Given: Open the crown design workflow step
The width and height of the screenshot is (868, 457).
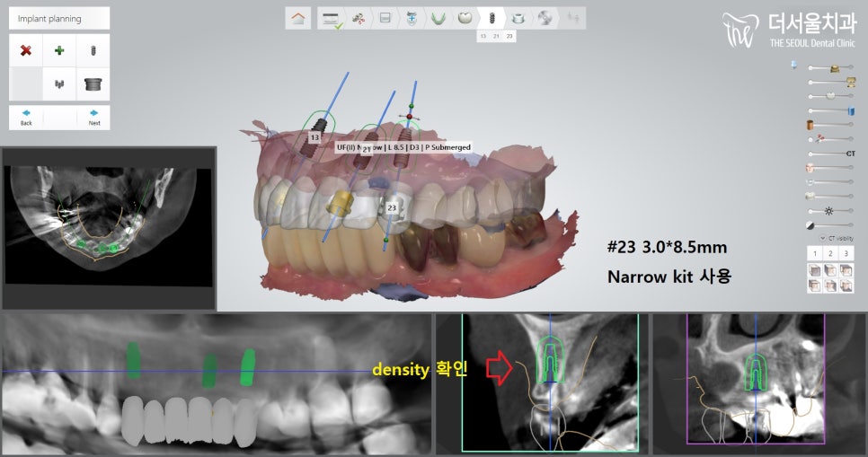Looking at the screenshot, I should 465,18.
